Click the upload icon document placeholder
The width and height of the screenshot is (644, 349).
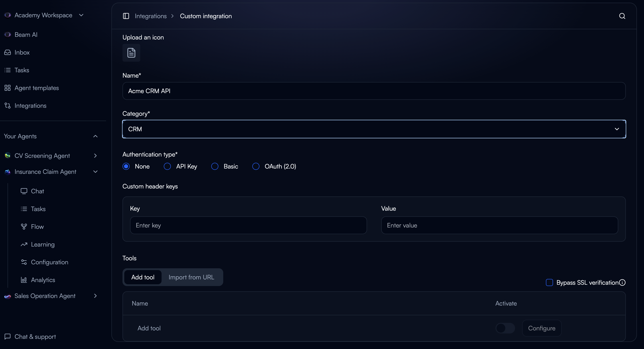(x=131, y=53)
